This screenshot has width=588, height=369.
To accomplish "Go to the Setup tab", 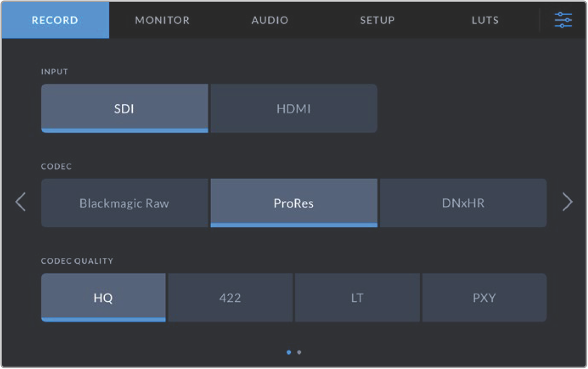I will point(377,20).
